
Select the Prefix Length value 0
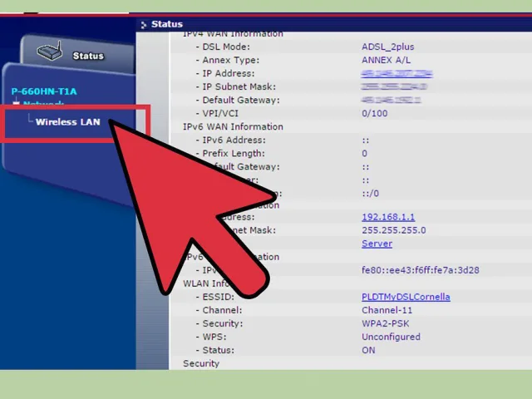coord(364,153)
